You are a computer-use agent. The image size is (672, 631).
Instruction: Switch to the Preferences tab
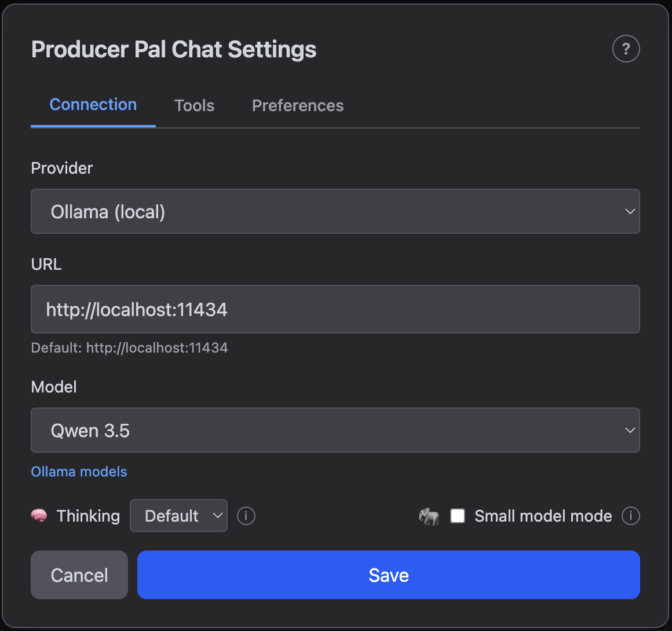(298, 105)
